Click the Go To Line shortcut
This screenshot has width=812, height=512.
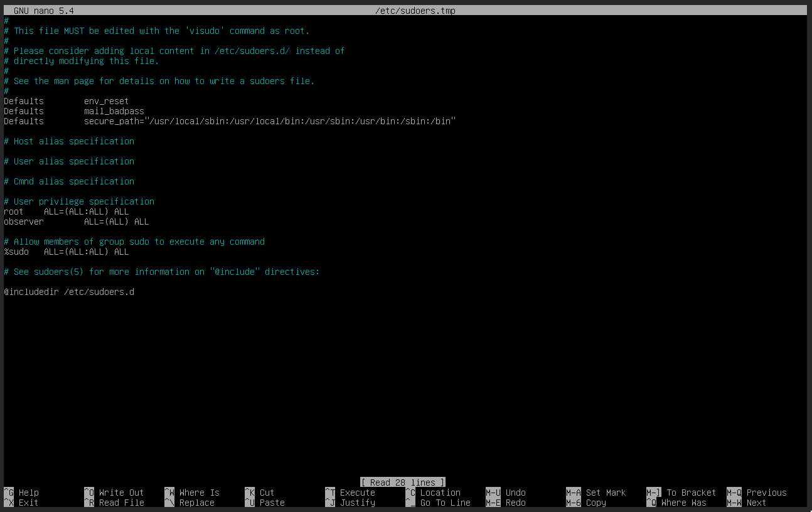pyautogui.click(x=438, y=503)
